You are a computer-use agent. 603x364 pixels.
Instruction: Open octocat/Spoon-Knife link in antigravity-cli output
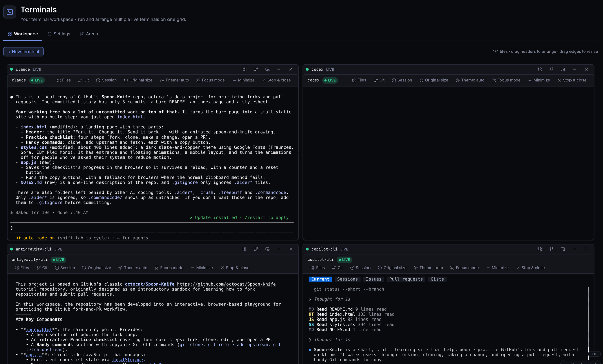click(150, 284)
